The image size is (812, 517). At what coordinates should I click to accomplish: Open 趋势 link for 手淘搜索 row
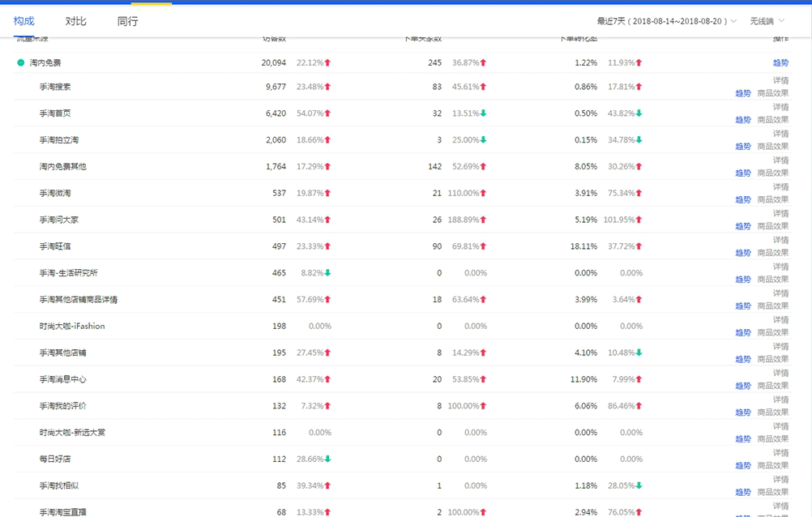coord(743,93)
